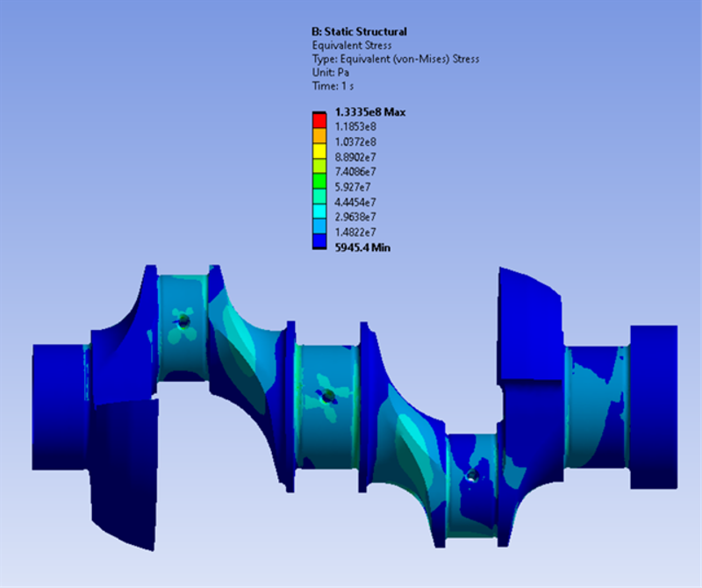
Task: Select the dark blue minimum legend band
Action: pyautogui.click(x=319, y=242)
